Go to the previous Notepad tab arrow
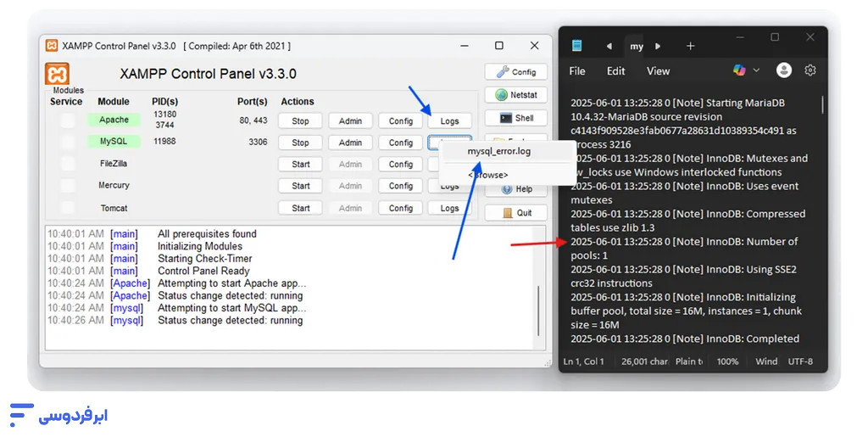Image resolution: width=868 pixels, height=437 pixels. 609,46
